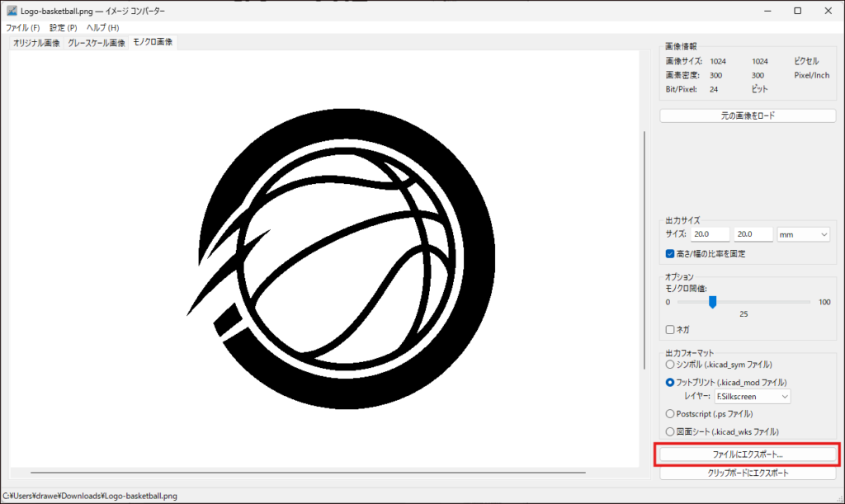
Task: Toggle 高さ/幅の比率を固定 checkbox
Action: point(670,254)
